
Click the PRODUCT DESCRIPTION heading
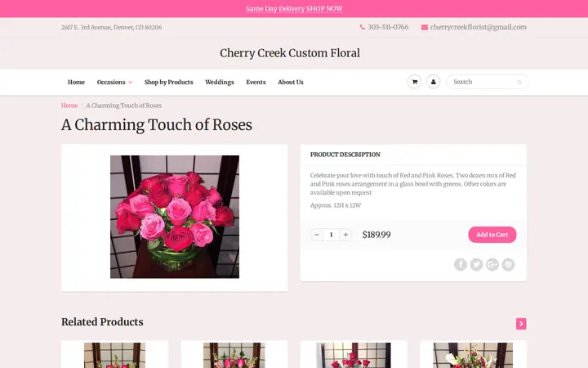[345, 155]
